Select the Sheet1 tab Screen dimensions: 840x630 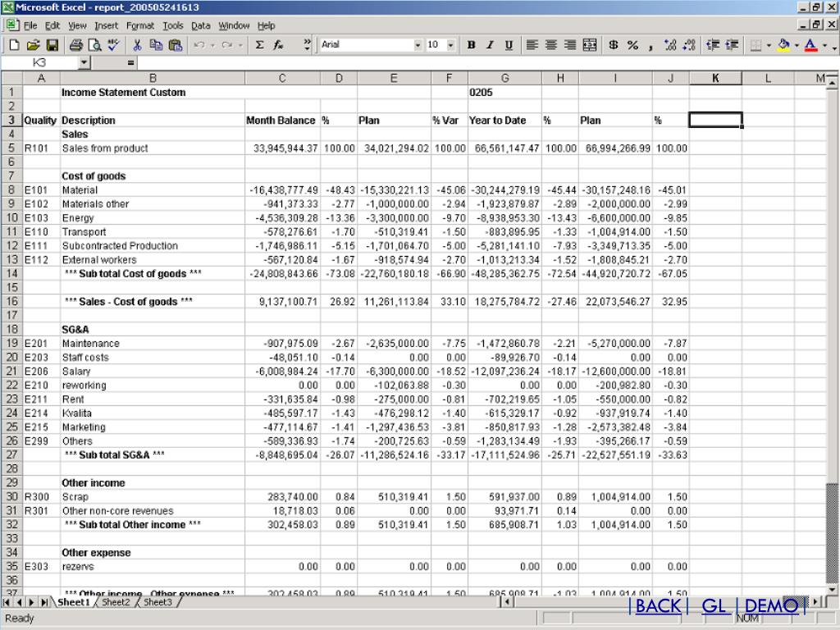pyautogui.click(x=74, y=602)
